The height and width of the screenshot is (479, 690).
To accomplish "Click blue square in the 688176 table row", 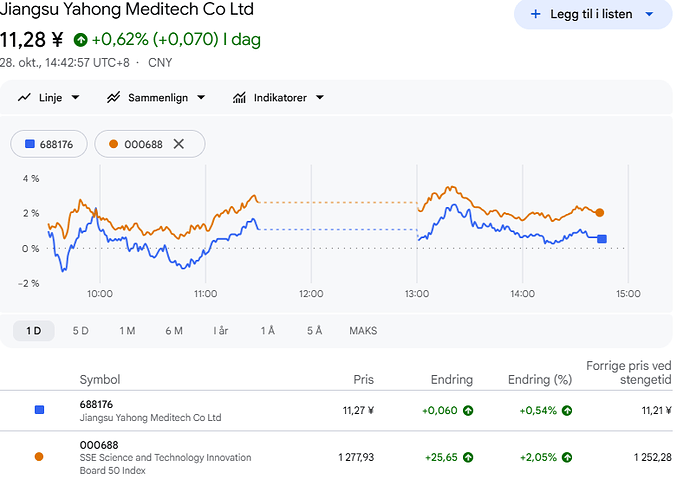I will (39, 410).
